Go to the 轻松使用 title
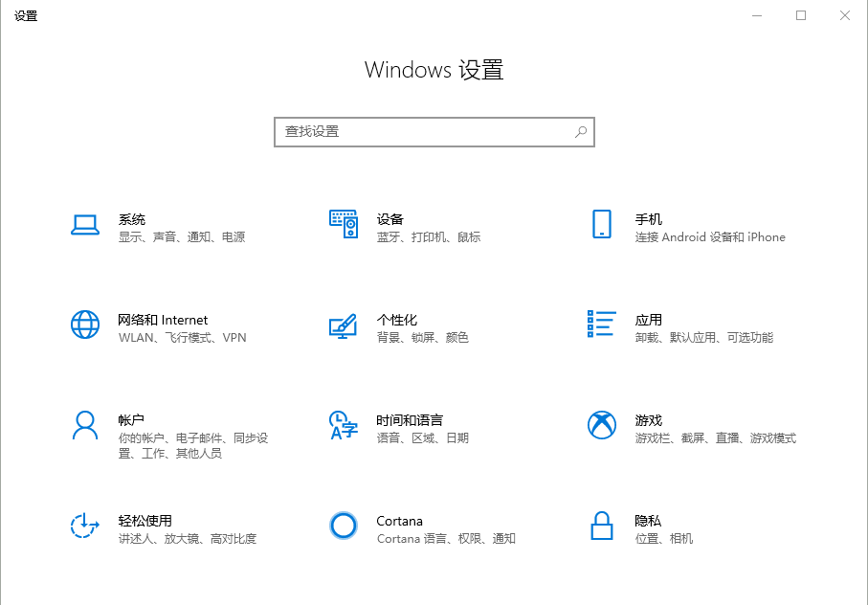Image resolution: width=868 pixels, height=605 pixels. tap(145, 522)
